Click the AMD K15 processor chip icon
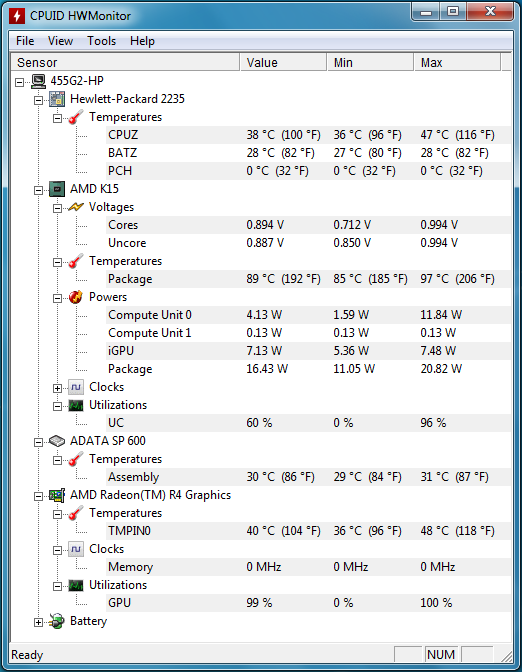Screen dimensions: 522x672 (x=57, y=189)
